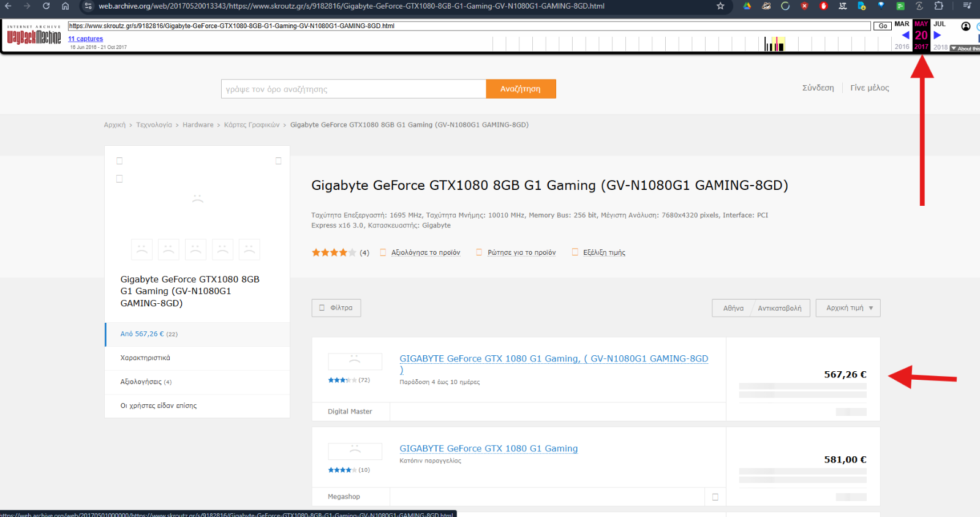This screenshot has height=517, width=980.
Task: Bookmark this page with the star
Action: (720, 6)
